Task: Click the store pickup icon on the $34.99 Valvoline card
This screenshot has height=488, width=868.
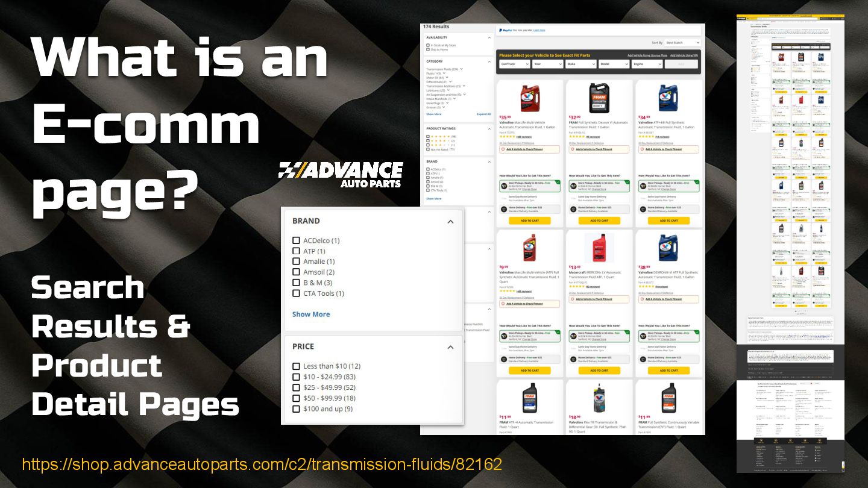Action: tap(643, 186)
